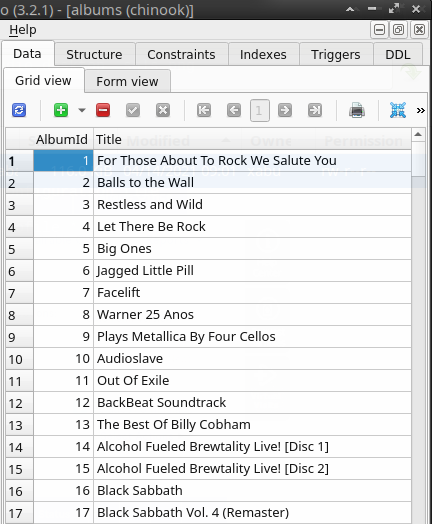Screen dimensions: 432x524
Task: Select the Jagged Little Pill title cell
Action: (252, 271)
